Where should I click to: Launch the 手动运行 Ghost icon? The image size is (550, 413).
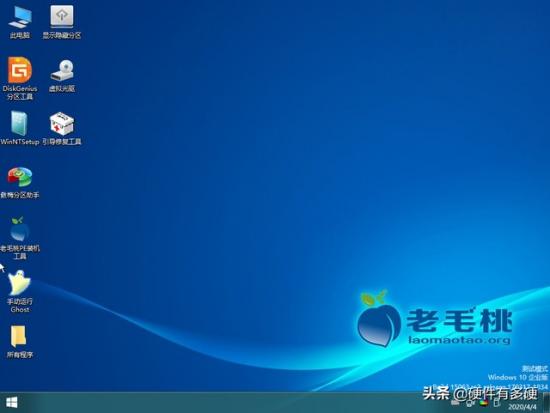pos(20,292)
